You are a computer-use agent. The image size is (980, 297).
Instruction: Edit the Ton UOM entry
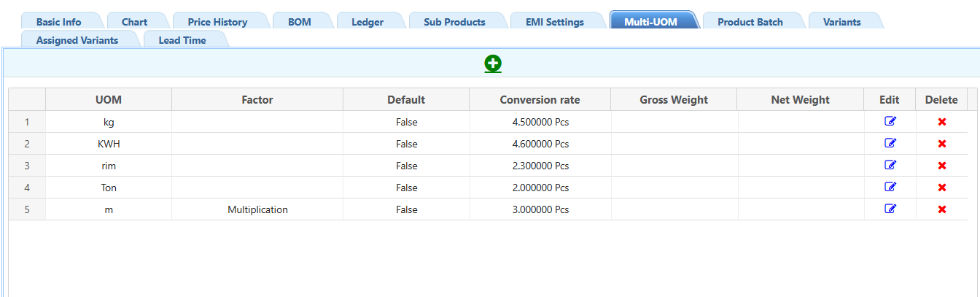click(890, 188)
